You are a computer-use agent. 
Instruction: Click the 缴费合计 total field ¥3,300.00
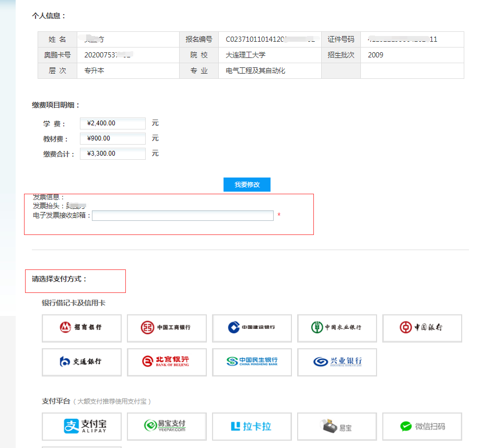112,154
